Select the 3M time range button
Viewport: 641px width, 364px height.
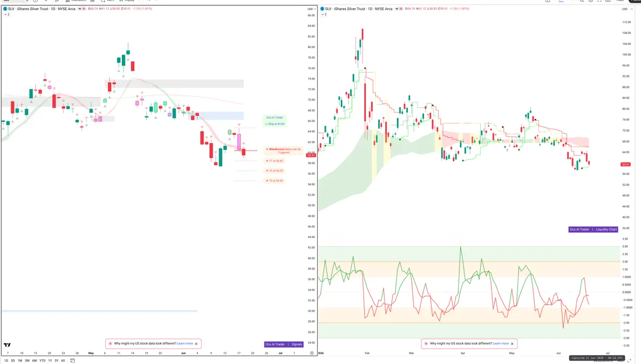tap(27, 361)
